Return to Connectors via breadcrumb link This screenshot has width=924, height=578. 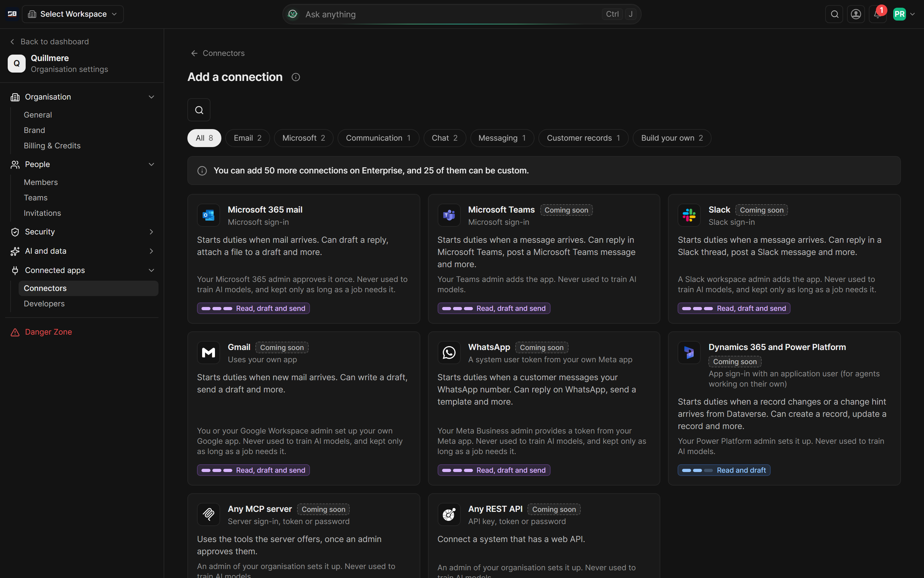point(218,53)
